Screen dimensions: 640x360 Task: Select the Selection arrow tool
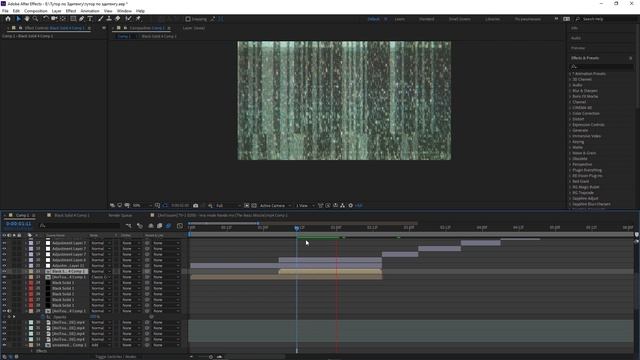pyautogui.click(x=18, y=19)
